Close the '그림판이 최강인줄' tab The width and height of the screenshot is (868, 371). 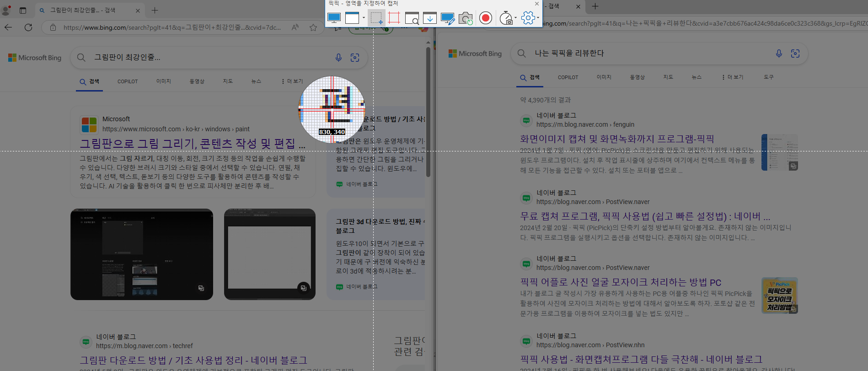(x=138, y=10)
